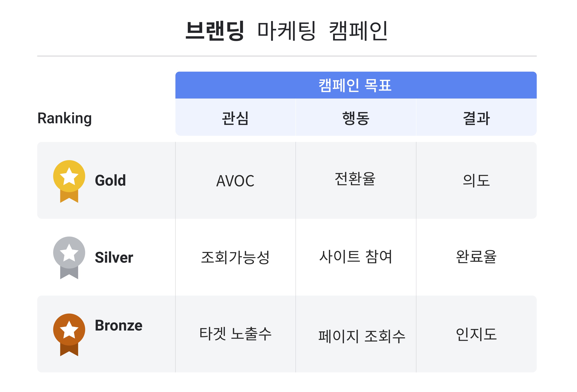The width and height of the screenshot is (577, 392).
Task: Click the 캠페인 목표 header bar
Action: pyautogui.click(x=356, y=85)
